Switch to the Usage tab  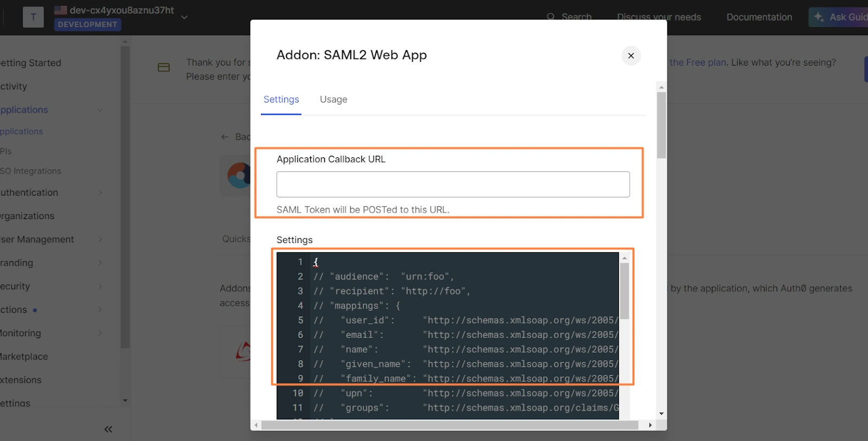pyautogui.click(x=333, y=99)
